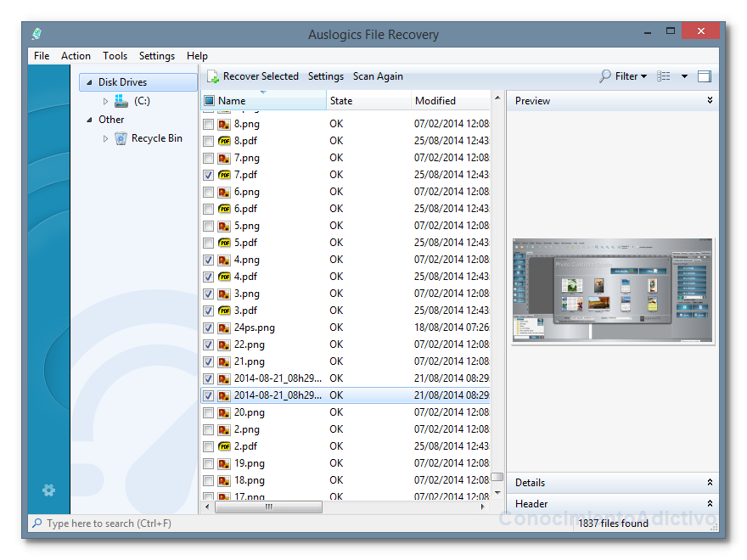This screenshot has width=747, height=560.
Task: Toggle the select-all checkbox in Name header
Action: click(x=209, y=100)
